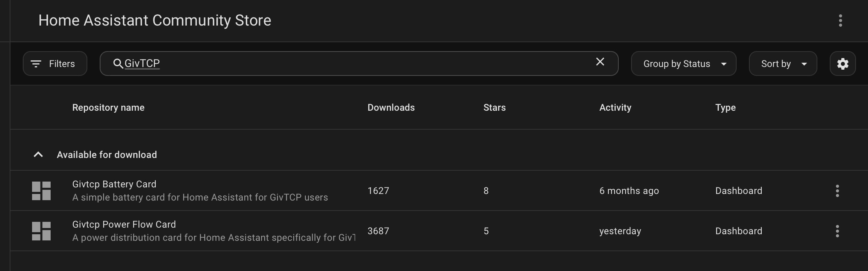Image resolution: width=868 pixels, height=271 pixels.
Task: Open the Group by Status dropdown
Action: (683, 63)
